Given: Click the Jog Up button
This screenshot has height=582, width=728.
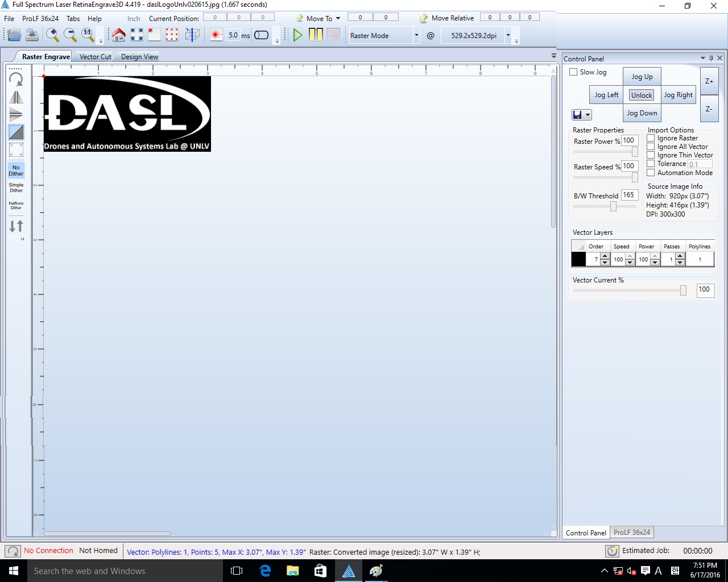Looking at the screenshot, I should point(642,77).
